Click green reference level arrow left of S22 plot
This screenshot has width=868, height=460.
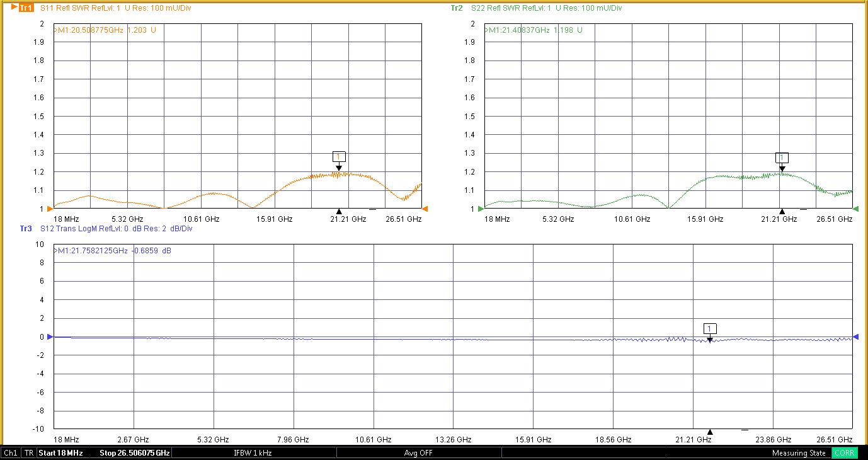[x=481, y=209]
